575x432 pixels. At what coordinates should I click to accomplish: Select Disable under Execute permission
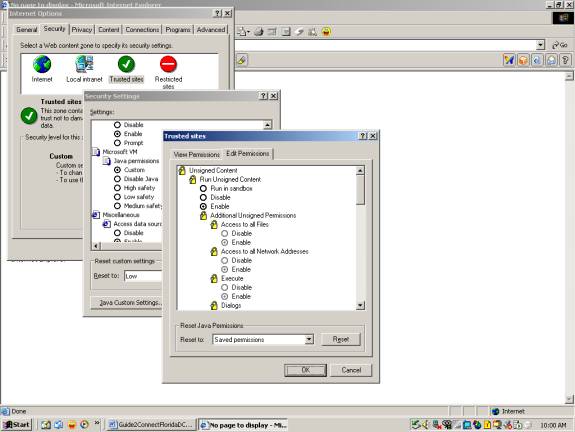(225, 288)
